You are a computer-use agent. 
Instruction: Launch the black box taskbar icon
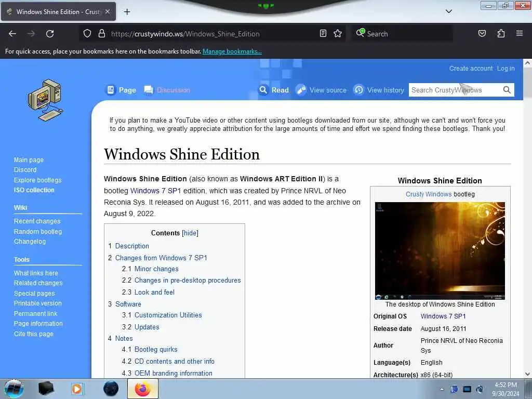pyautogui.click(x=46, y=389)
